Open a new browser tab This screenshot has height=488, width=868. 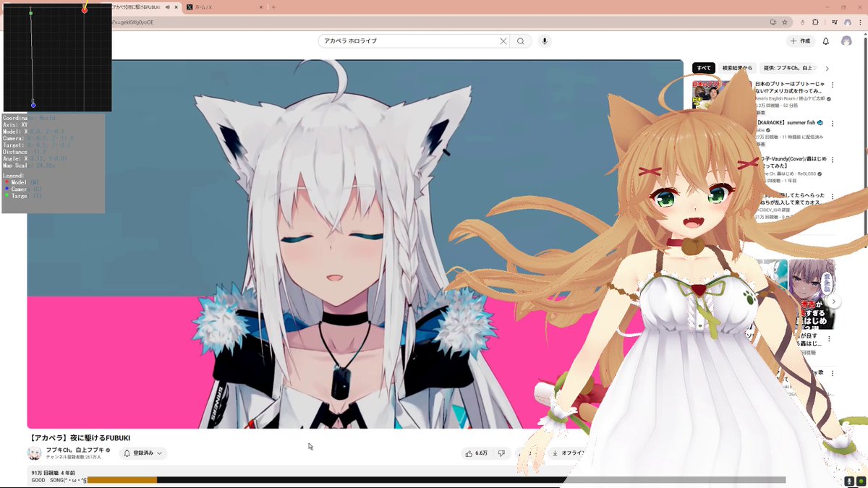pyautogui.click(x=273, y=7)
